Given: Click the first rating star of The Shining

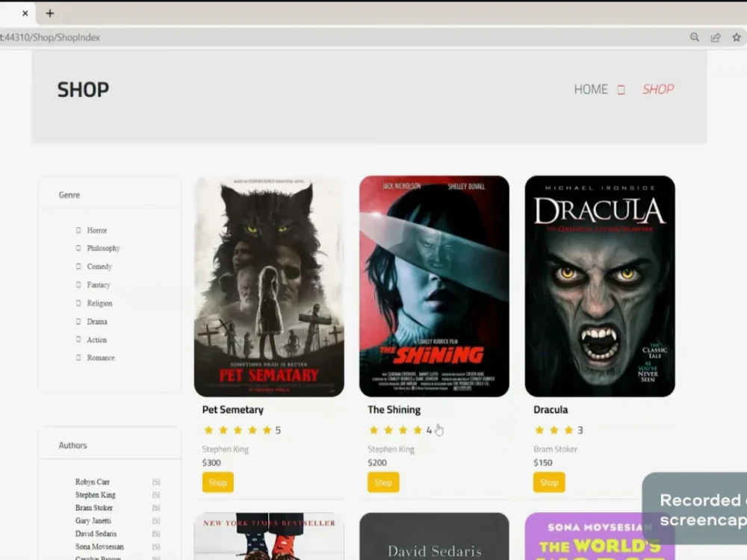Looking at the screenshot, I should [x=373, y=430].
